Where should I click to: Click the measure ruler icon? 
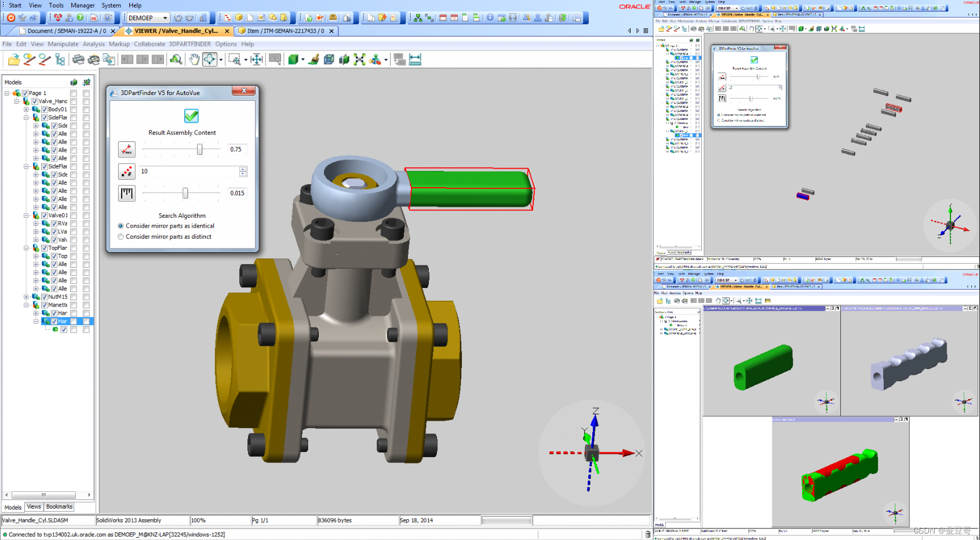415,60
